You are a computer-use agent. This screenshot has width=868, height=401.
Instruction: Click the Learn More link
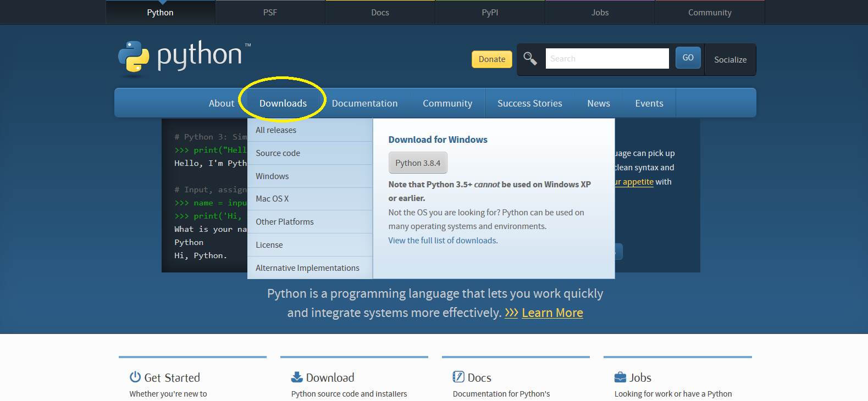pyautogui.click(x=552, y=313)
